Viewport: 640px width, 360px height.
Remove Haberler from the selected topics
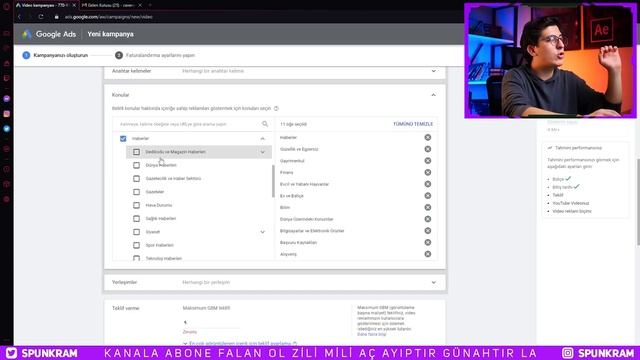point(427,138)
